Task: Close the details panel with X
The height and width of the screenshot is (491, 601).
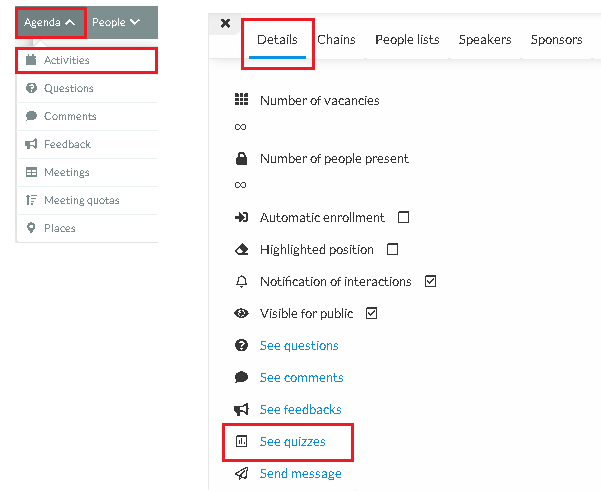Action: [225, 23]
